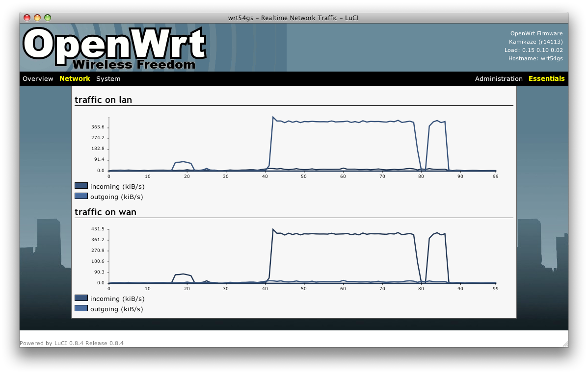Click the 270.9 value on WAN y-axis
Image resolution: width=588 pixels, height=374 pixels.
tap(98, 250)
